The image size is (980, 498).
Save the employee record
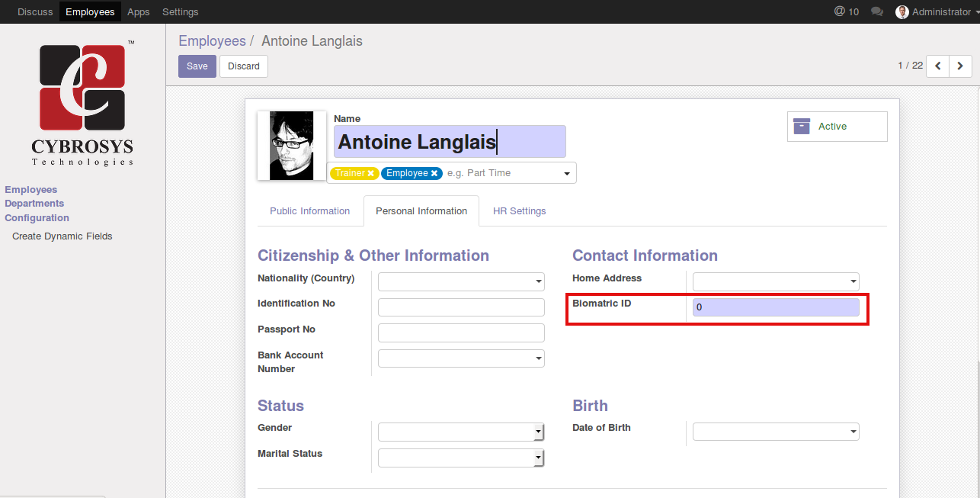click(x=197, y=66)
